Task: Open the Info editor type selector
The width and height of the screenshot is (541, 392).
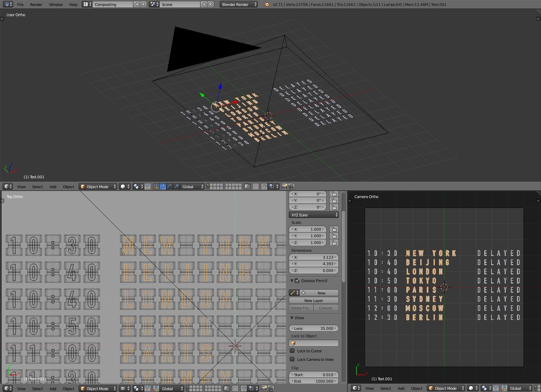Action: coord(8,4)
